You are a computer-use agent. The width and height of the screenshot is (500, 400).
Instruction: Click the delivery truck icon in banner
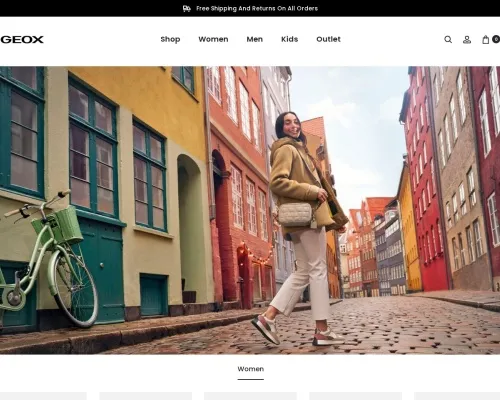pos(187,8)
